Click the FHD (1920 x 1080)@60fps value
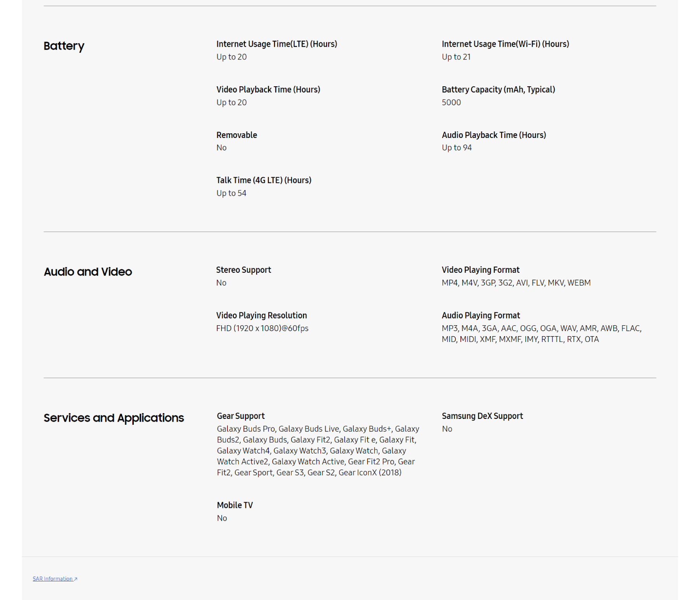 point(262,328)
